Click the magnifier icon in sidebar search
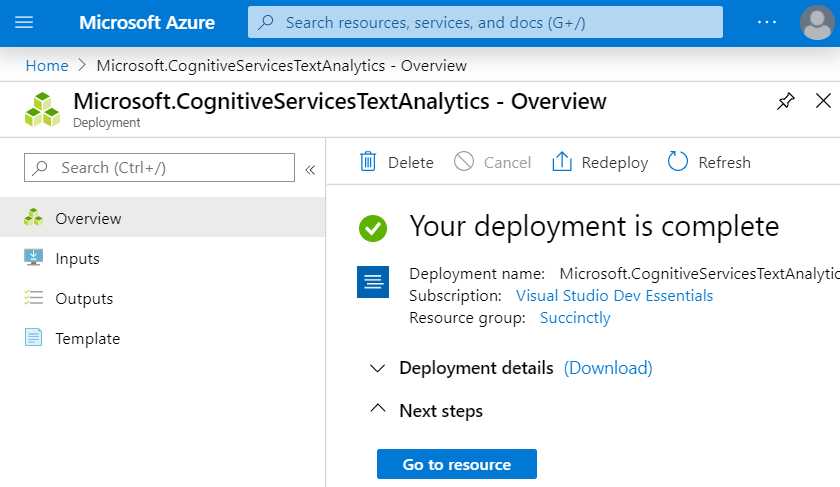This screenshot has height=487, width=840. coord(40,168)
